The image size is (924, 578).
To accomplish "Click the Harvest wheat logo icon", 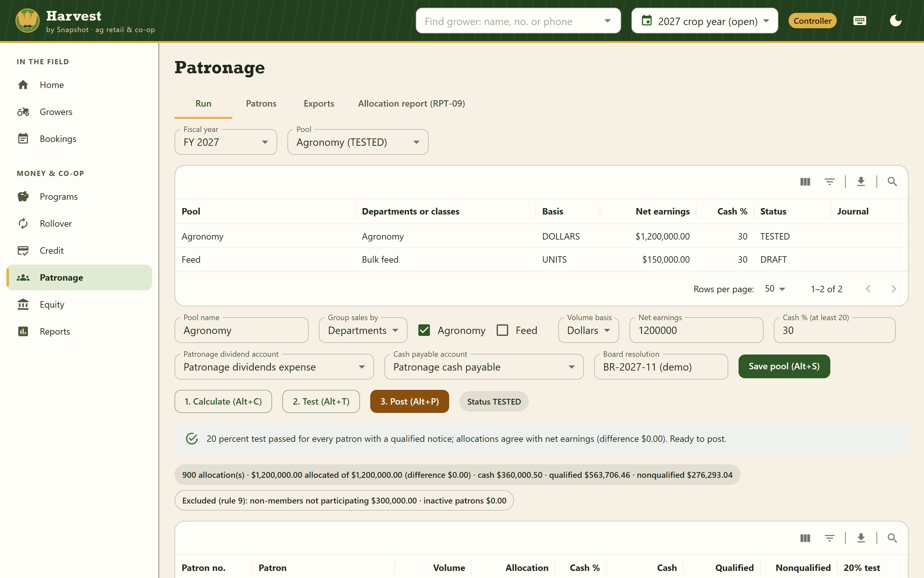I will coord(28,21).
